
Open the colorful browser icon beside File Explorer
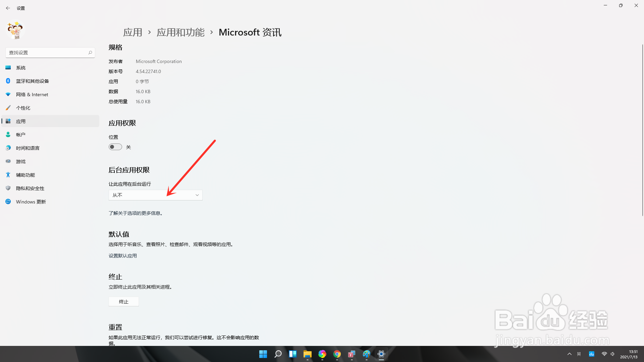(322, 354)
